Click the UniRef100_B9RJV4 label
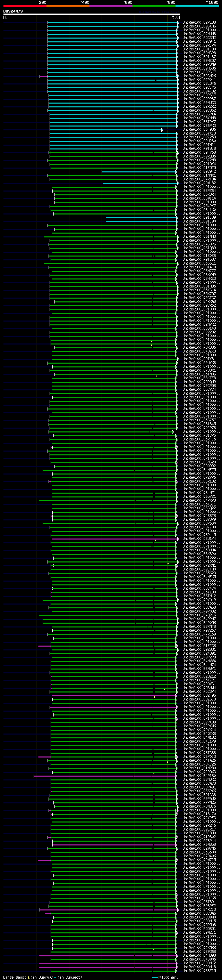 199,45
